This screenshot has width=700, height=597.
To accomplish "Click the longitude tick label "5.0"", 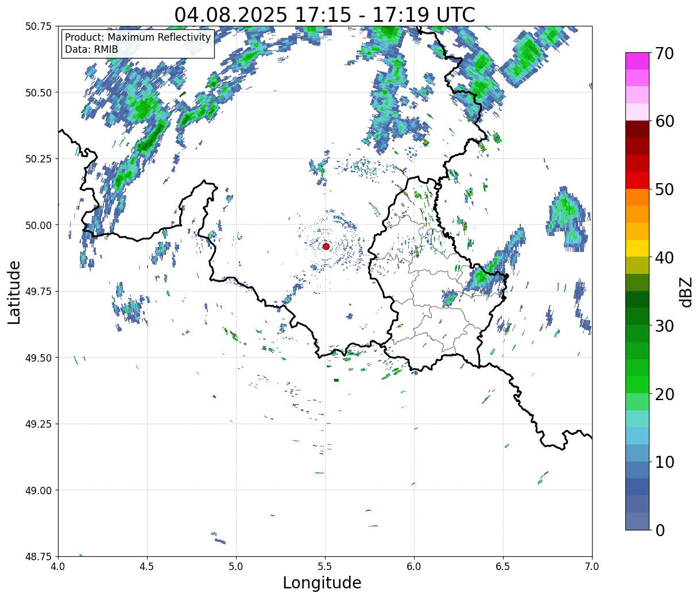I will pyautogui.click(x=236, y=566).
